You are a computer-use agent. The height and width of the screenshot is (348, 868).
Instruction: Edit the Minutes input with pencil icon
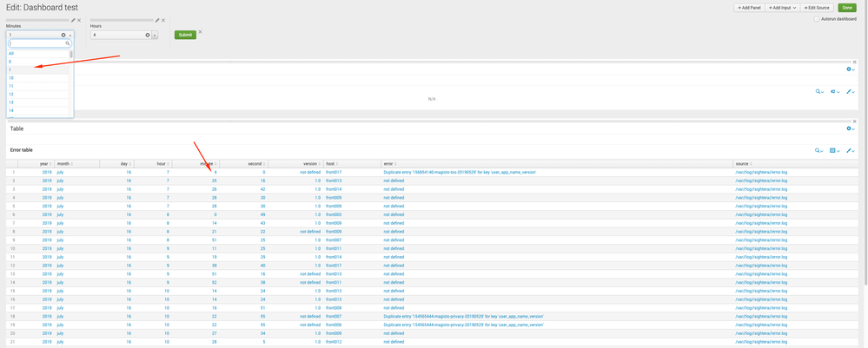tap(73, 20)
